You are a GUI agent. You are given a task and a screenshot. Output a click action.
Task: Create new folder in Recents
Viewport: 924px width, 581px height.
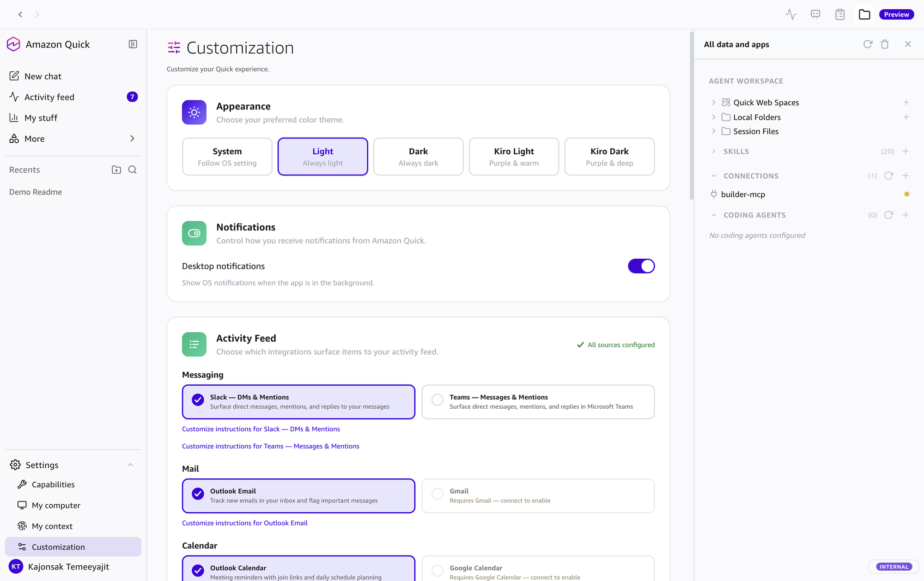pyautogui.click(x=116, y=170)
